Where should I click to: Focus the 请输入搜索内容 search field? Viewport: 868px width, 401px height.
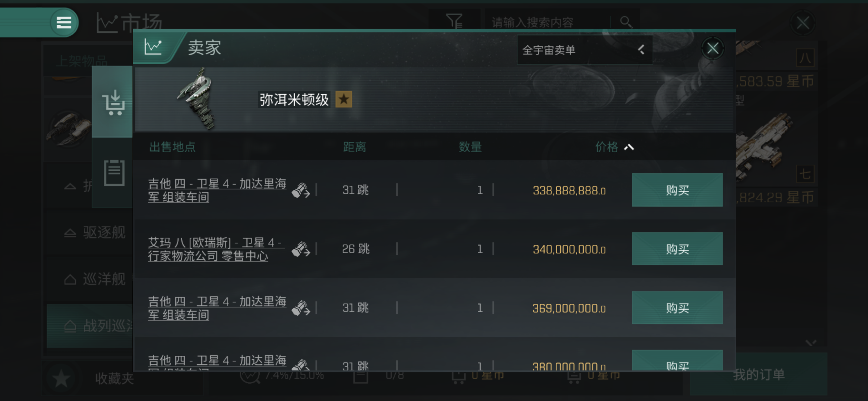coord(547,22)
